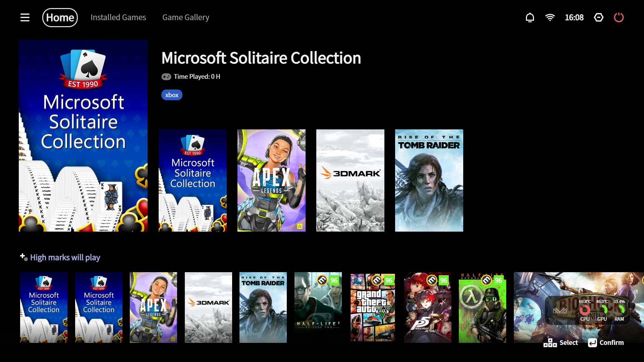Click the High marks will play heading
The height and width of the screenshot is (362, 644).
65,257
